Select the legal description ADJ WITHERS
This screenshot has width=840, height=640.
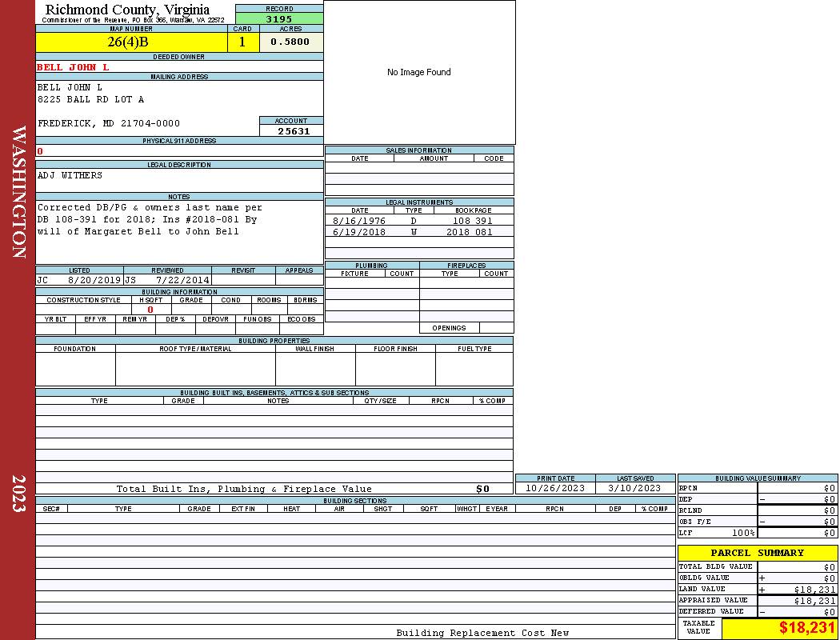(70, 175)
